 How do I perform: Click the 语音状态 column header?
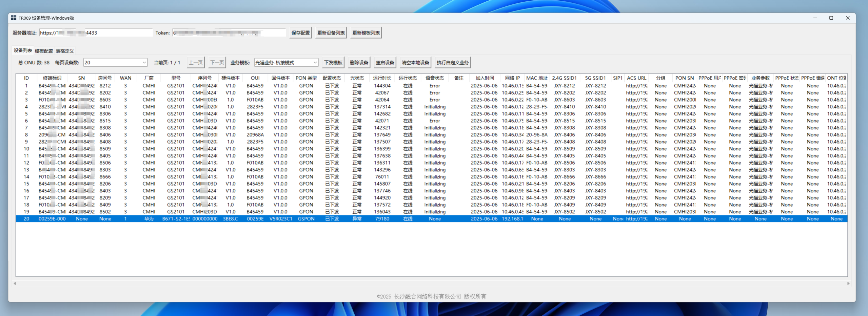click(435, 78)
